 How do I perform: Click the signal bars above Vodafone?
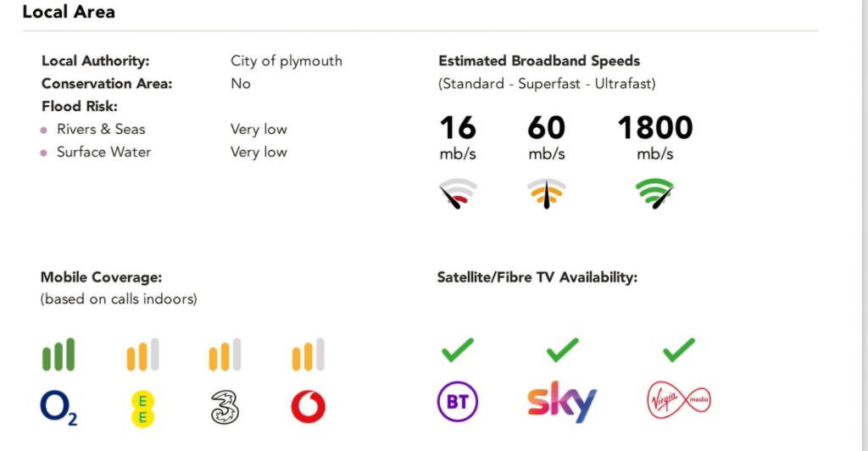[308, 354]
